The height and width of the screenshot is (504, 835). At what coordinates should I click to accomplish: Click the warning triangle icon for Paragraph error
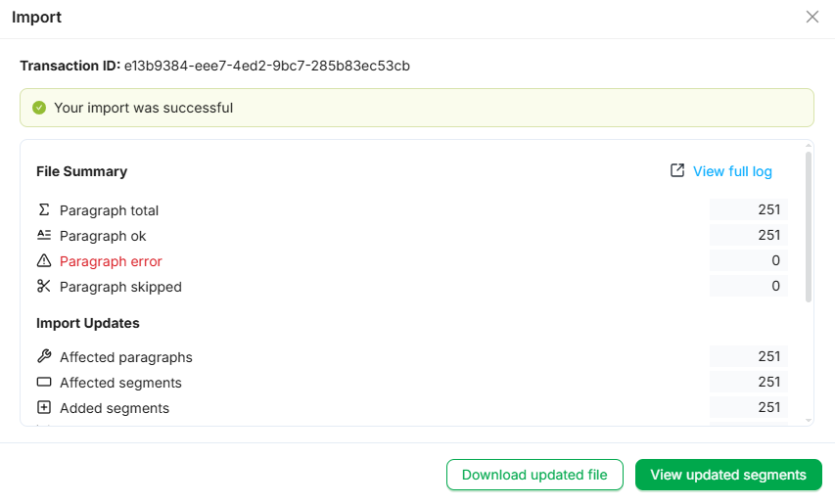click(x=43, y=261)
